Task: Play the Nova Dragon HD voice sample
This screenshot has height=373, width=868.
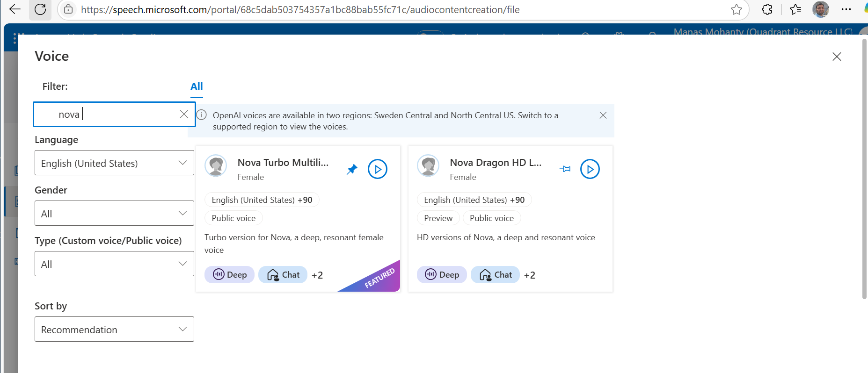Action: tap(590, 169)
